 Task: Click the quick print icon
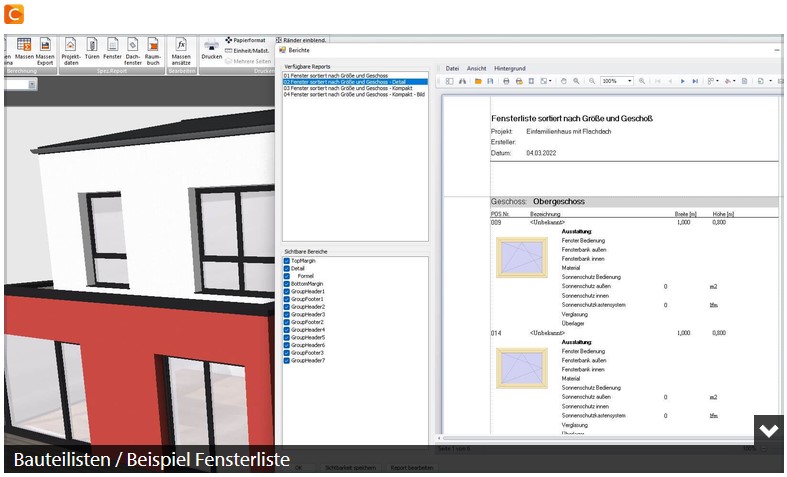(x=518, y=81)
